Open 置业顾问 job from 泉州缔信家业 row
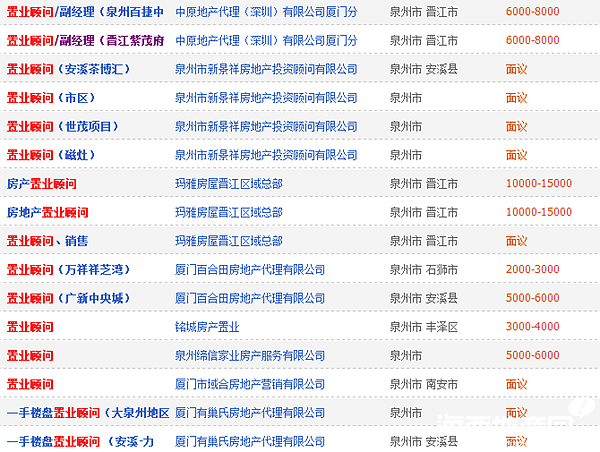Viewport: 600px width, 452px height. point(30,356)
